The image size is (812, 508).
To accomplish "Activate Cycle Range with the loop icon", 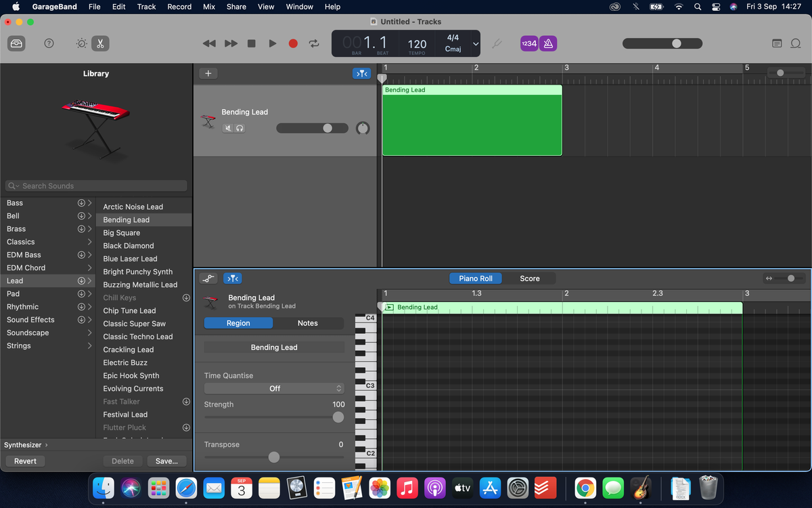I will click(313, 43).
